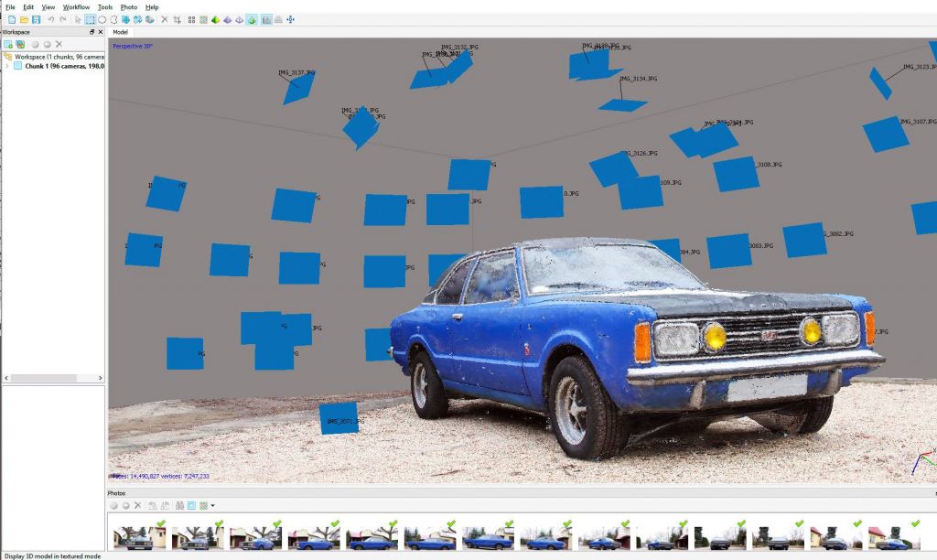The image size is (937, 560).
Task: Select the Model tab
Action: tap(120, 32)
